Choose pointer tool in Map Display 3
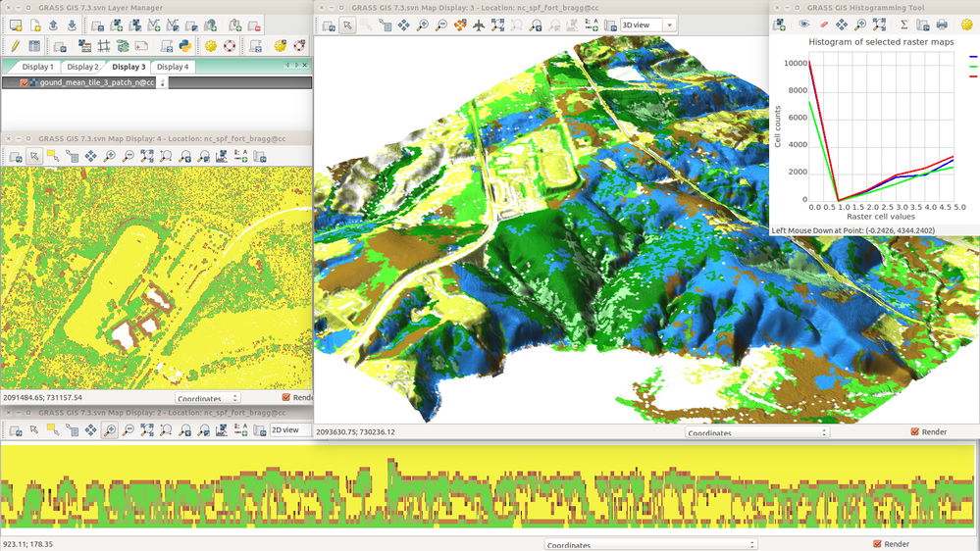980x551 pixels. click(x=347, y=25)
